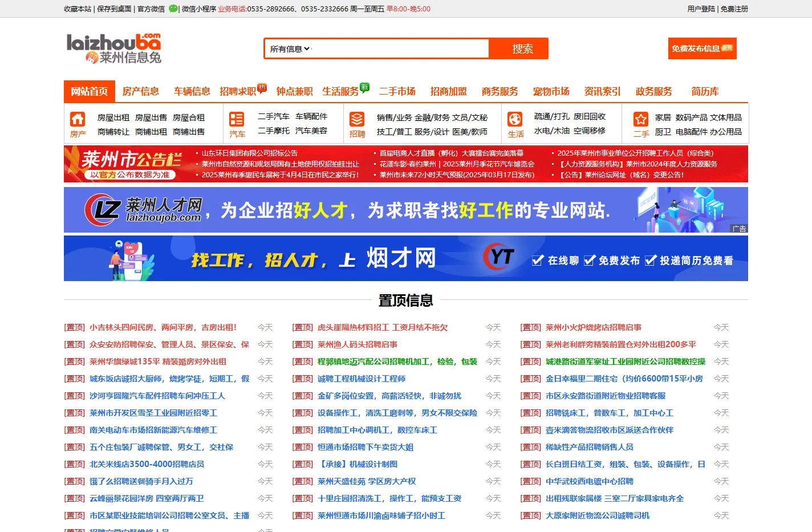Click 保存到桌面 link in top bar
Image resolution: width=812 pixels, height=532 pixels.
coord(114,9)
